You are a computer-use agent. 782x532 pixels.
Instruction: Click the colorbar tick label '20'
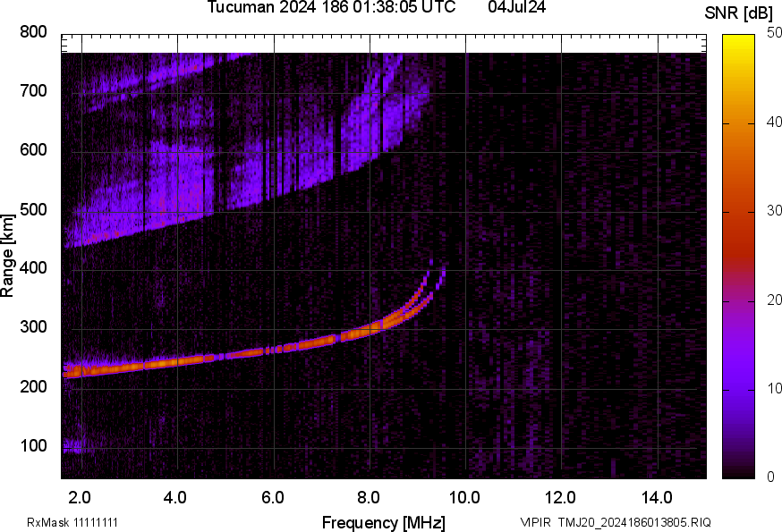(x=774, y=300)
